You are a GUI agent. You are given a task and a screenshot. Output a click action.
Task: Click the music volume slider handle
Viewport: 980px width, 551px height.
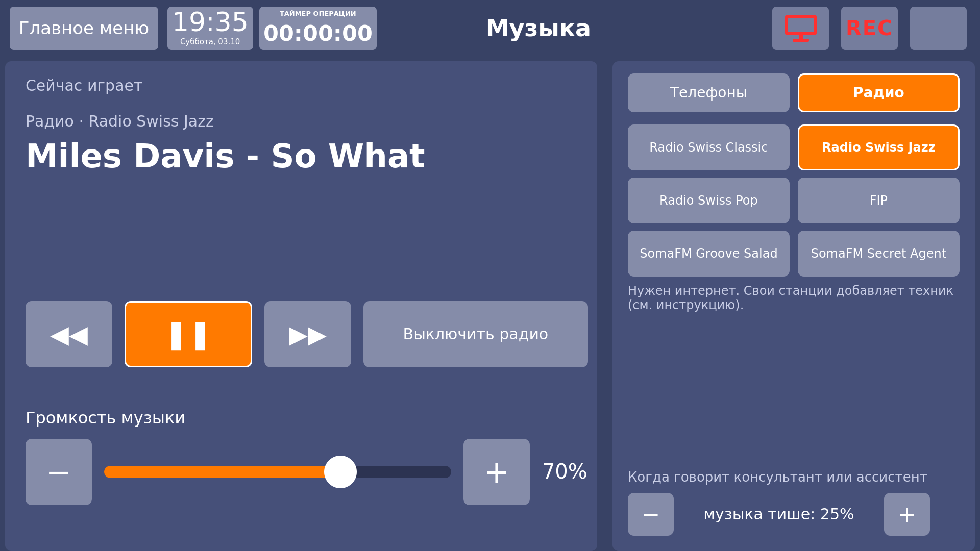[x=340, y=472]
